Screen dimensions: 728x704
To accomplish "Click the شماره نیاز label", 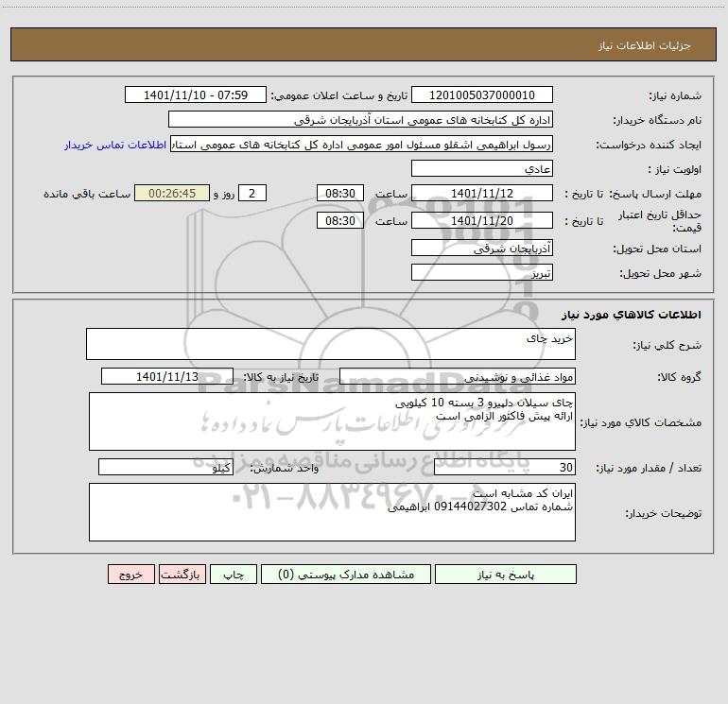I will tap(675, 96).
